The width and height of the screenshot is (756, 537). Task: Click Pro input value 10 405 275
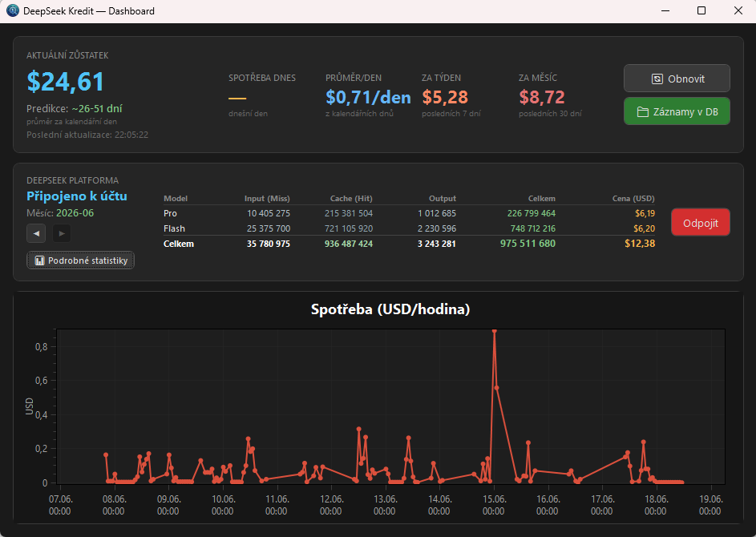269,213
